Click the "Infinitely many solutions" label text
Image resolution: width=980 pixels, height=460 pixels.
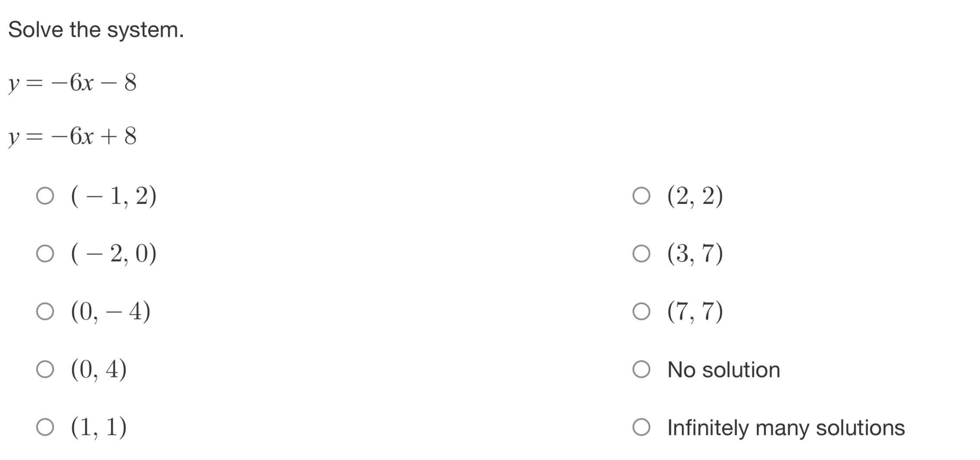pyautogui.click(x=785, y=428)
